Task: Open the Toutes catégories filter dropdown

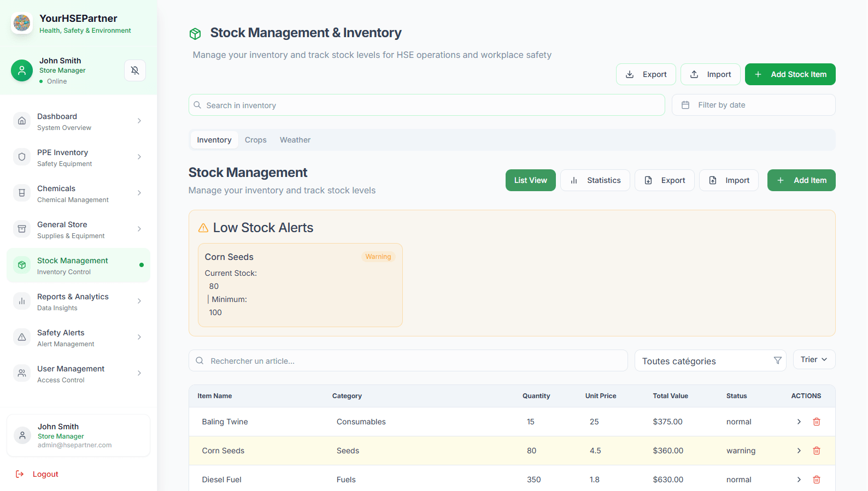Action: (x=709, y=361)
